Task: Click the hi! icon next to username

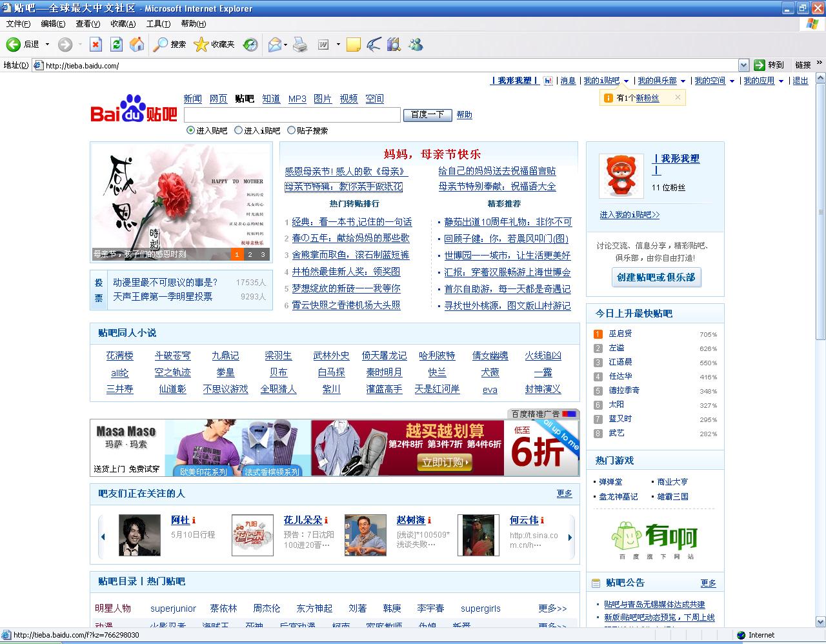Action: click(549, 81)
